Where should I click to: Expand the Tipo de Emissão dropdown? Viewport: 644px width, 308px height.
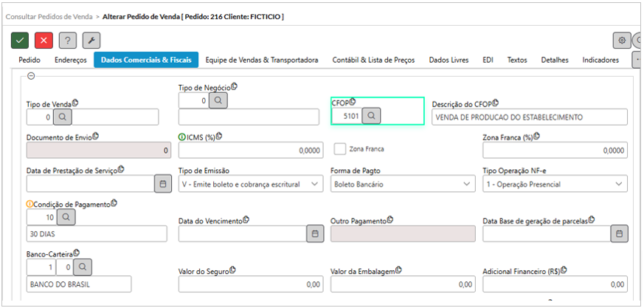[x=251, y=184]
